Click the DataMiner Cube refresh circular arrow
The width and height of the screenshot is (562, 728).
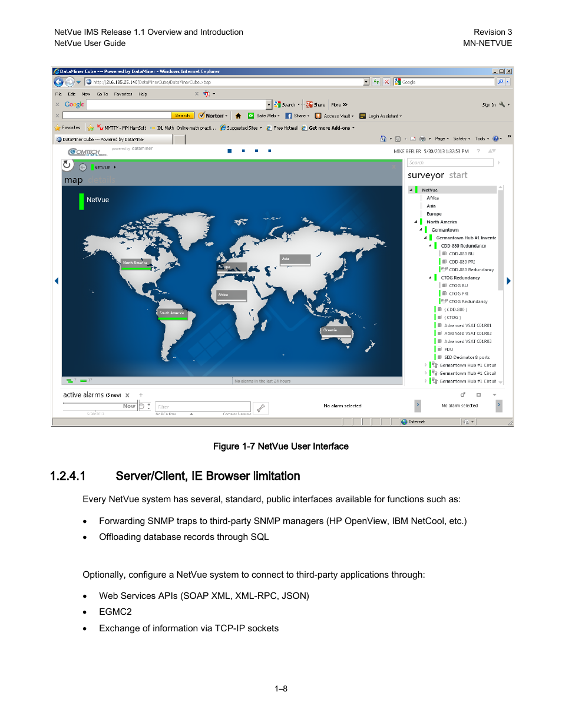[x=67, y=165]
